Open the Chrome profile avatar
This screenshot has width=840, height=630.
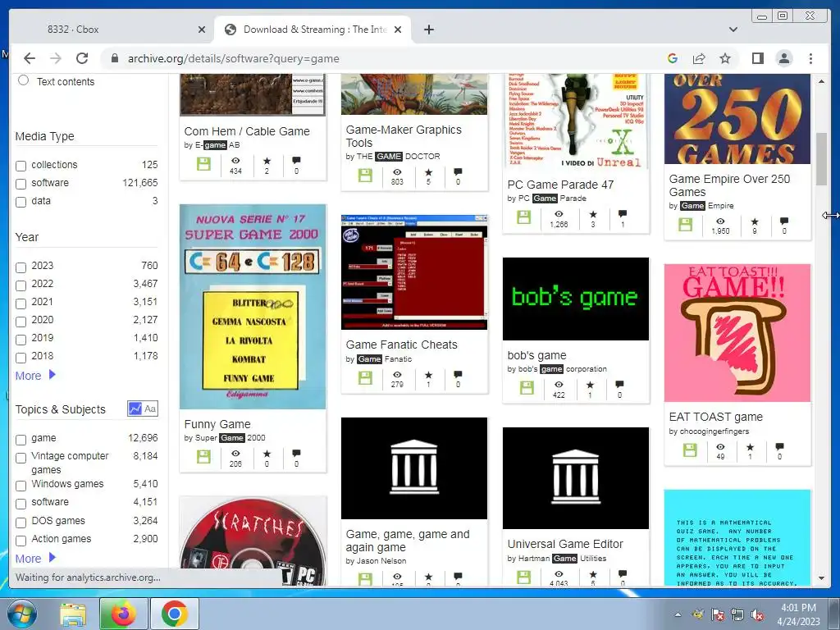pyautogui.click(x=783, y=58)
